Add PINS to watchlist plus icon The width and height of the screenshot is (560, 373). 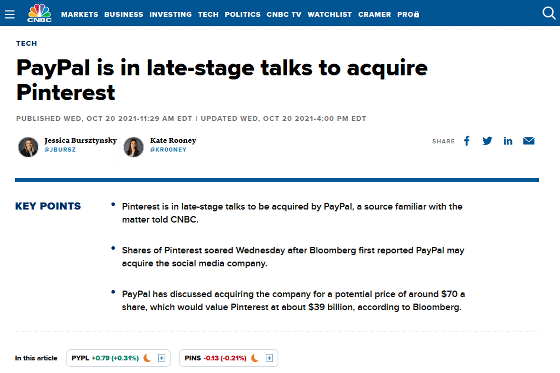click(269, 358)
